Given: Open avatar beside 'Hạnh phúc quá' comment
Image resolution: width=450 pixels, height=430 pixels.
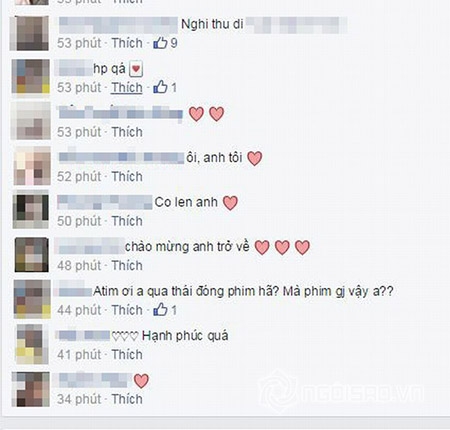Looking at the screenshot, I should [32, 344].
